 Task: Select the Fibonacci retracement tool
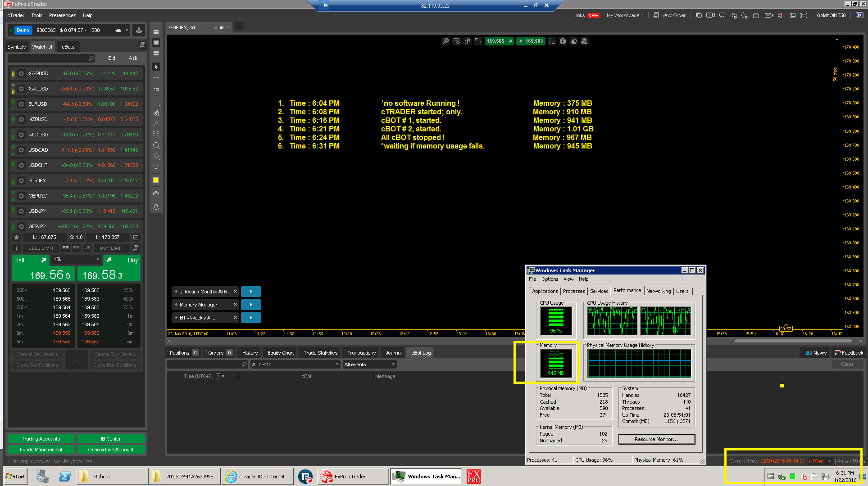(x=156, y=135)
